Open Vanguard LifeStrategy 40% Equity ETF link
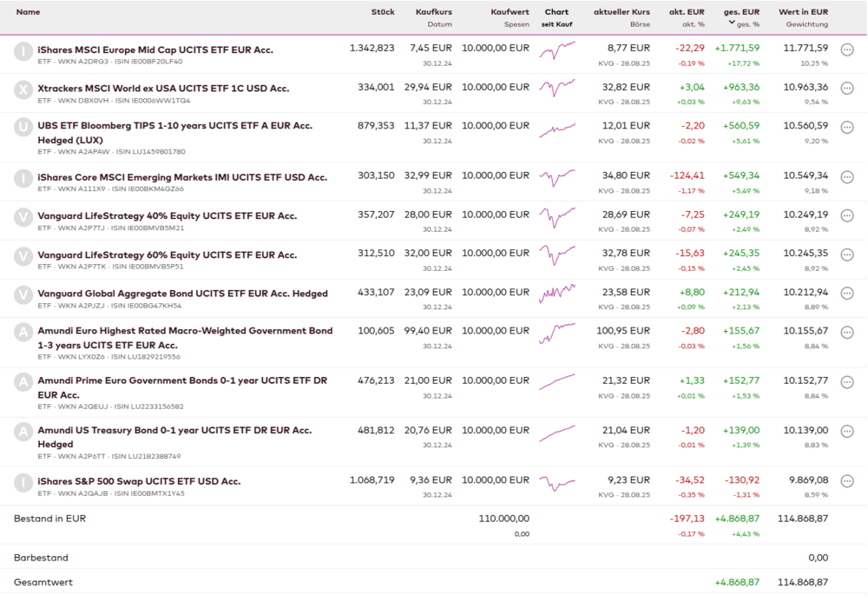The height and width of the screenshot is (602, 868). click(168, 216)
